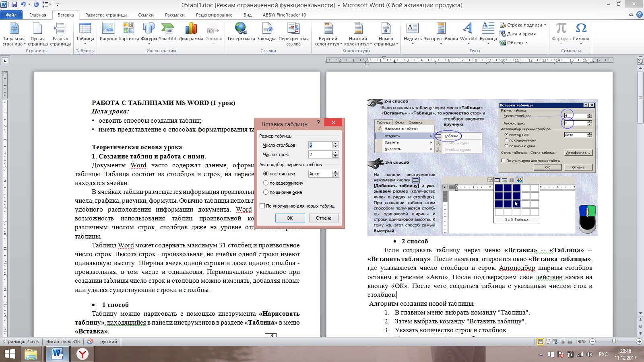Open Yandex browser from the taskbar
This screenshot has width=644, height=362.
[x=82, y=354]
